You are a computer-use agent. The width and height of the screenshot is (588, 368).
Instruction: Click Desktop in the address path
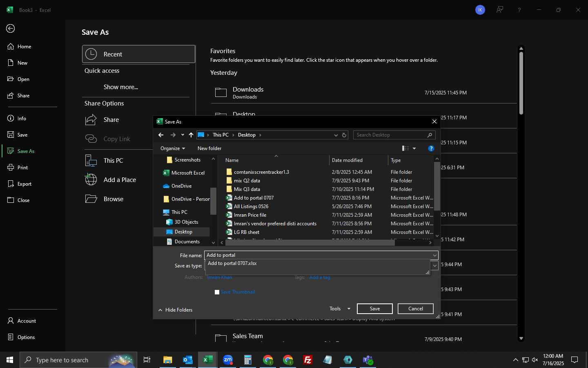(247, 135)
